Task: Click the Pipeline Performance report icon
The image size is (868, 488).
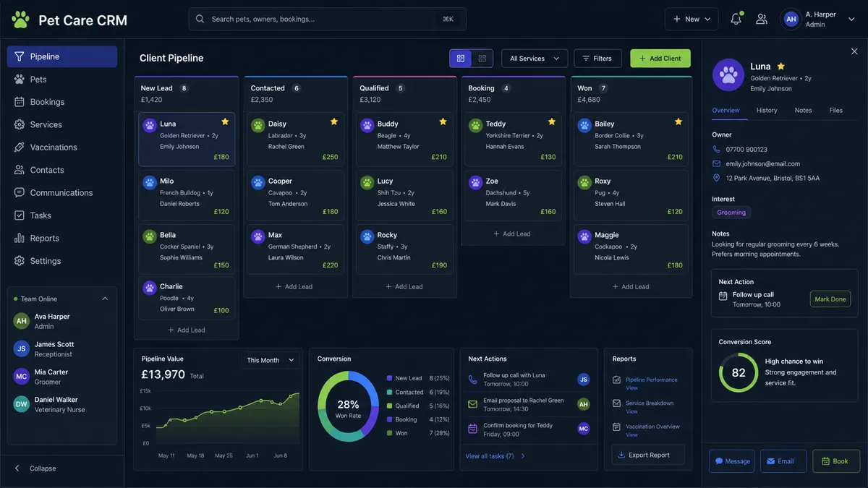Action: point(616,380)
